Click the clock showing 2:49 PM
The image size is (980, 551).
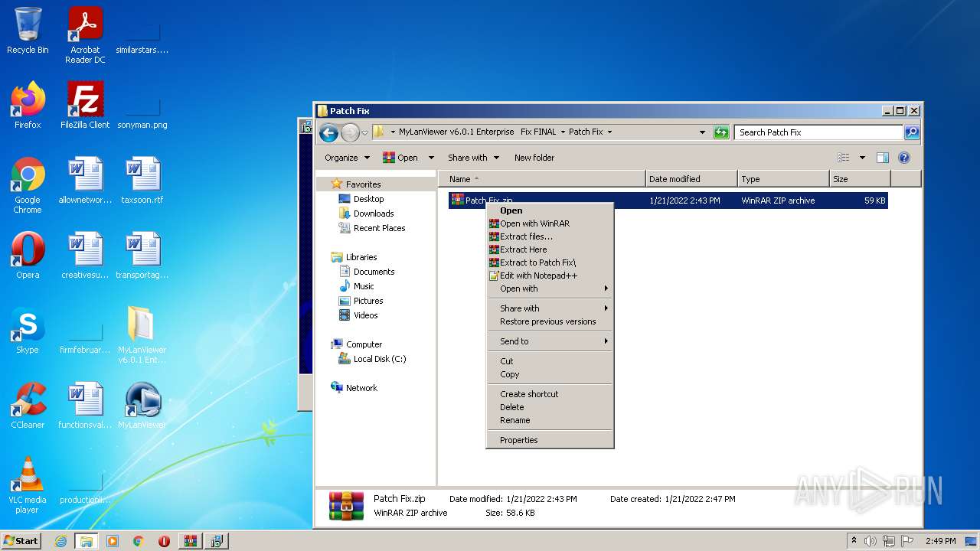pos(941,541)
